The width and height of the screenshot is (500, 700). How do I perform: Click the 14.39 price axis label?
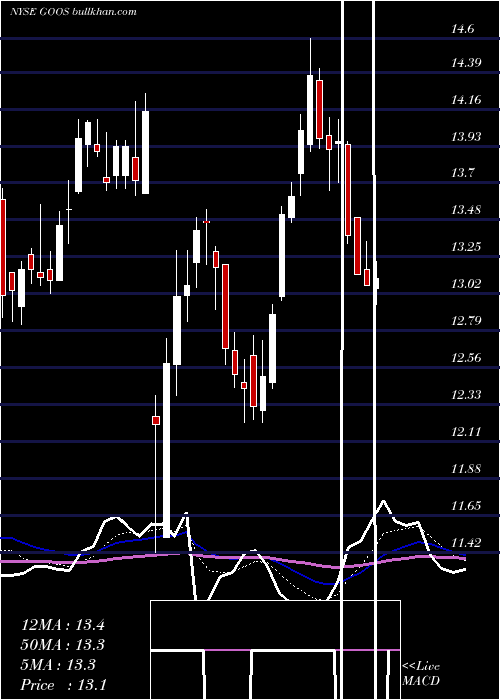466,62
